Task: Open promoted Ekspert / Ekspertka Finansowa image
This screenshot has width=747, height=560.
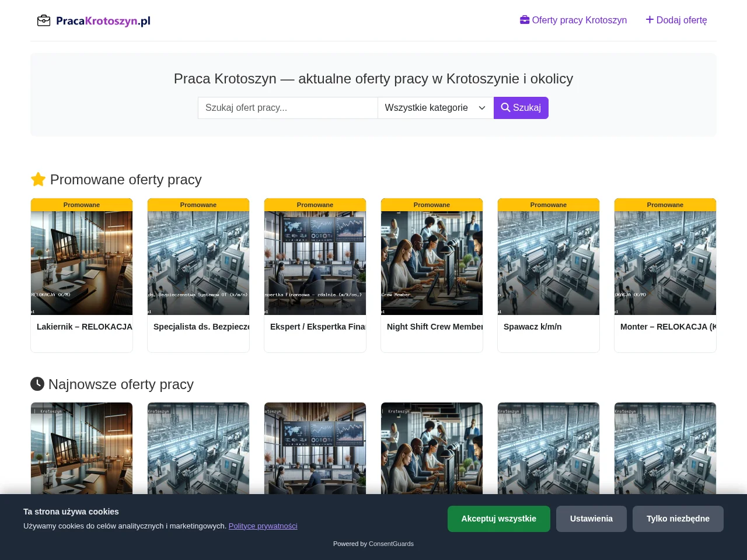Action: 315,263
